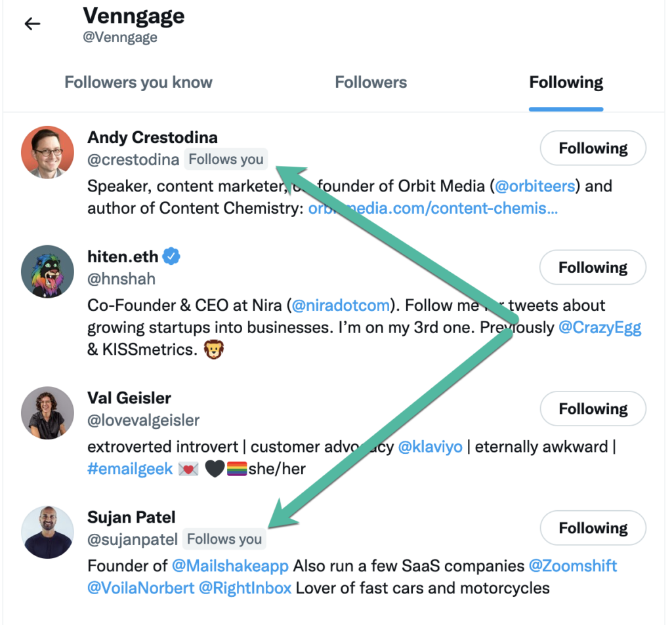Screen dimensions: 672x625
Task: Open hiten.eth's avatar image
Action: [x=47, y=272]
